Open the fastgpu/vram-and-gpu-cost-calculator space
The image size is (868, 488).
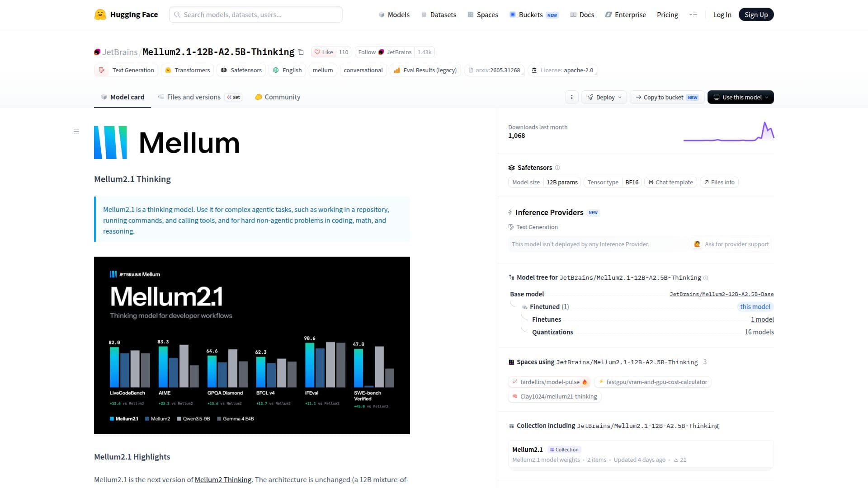click(653, 382)
